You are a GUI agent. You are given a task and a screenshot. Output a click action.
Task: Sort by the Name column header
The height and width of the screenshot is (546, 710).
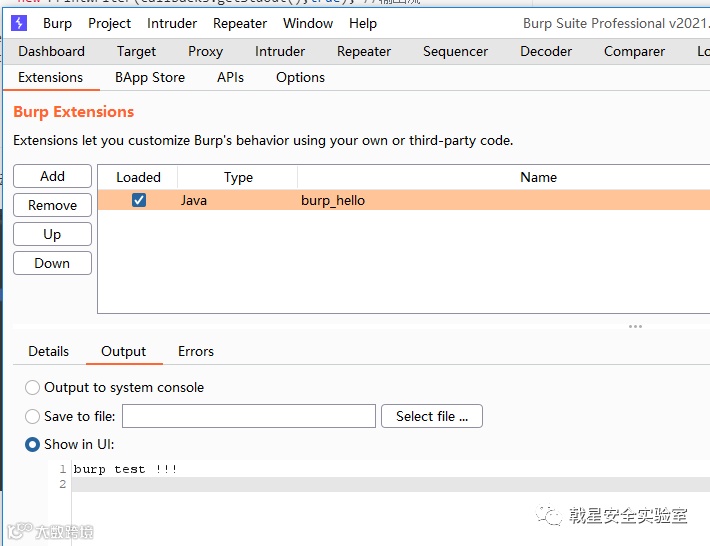(538, 177)
